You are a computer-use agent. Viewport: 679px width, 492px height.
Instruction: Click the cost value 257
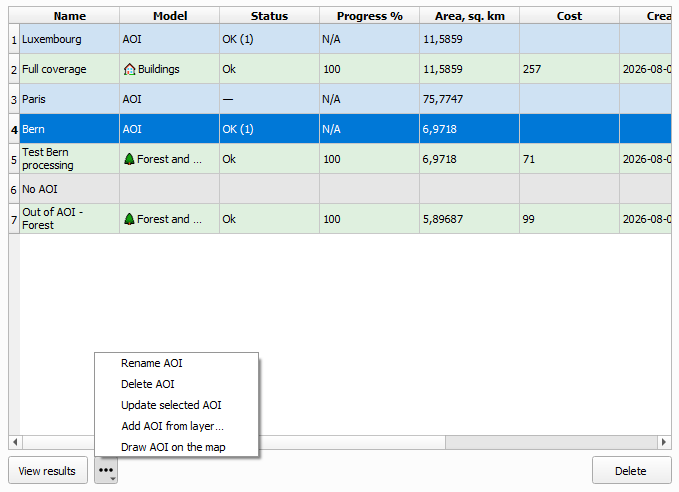click(x=532, y=69)
